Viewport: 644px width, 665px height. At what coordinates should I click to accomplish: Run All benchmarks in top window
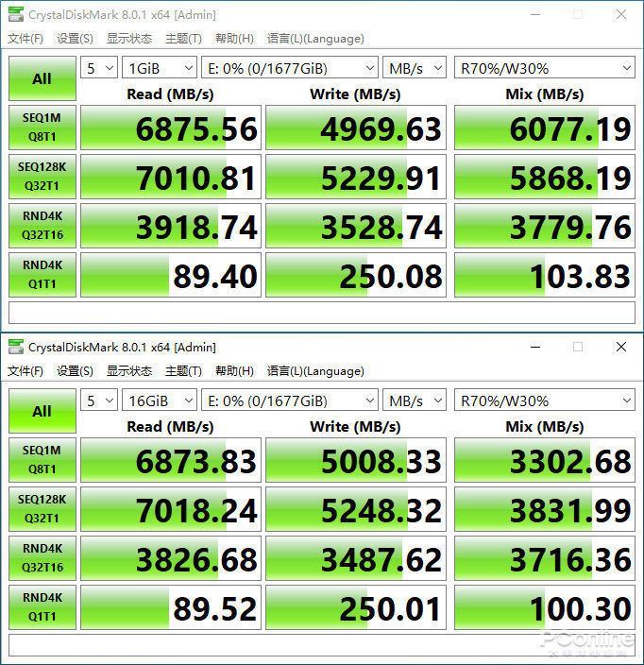click(x=42, y=78)
